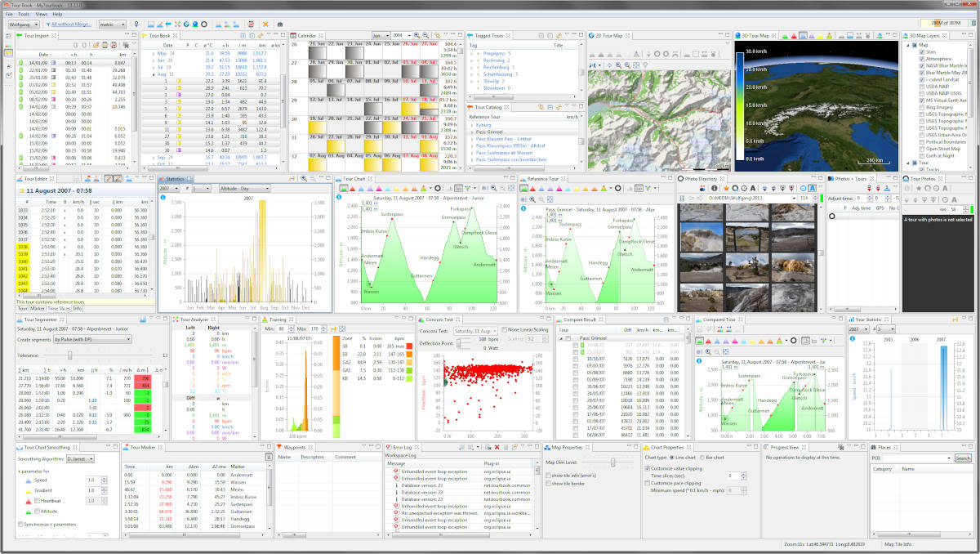Click the Search button in Places
The height and width of the screenshot is (554, 980).
(x=963, y=458)
